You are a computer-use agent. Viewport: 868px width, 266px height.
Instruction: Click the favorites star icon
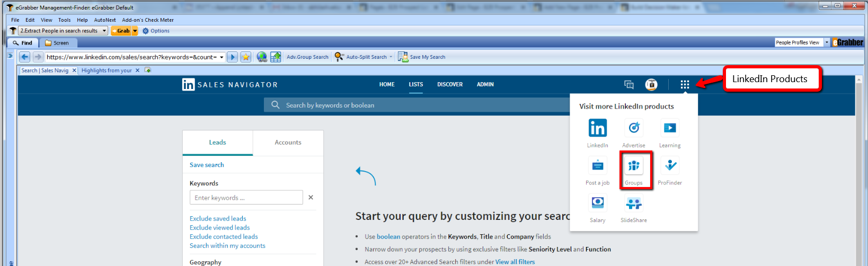click(246, 57)
